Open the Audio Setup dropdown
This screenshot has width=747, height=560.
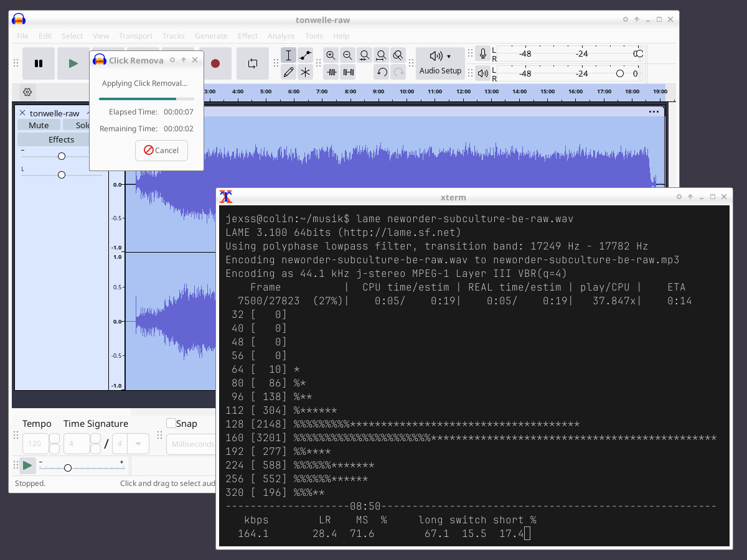[440, 63]
